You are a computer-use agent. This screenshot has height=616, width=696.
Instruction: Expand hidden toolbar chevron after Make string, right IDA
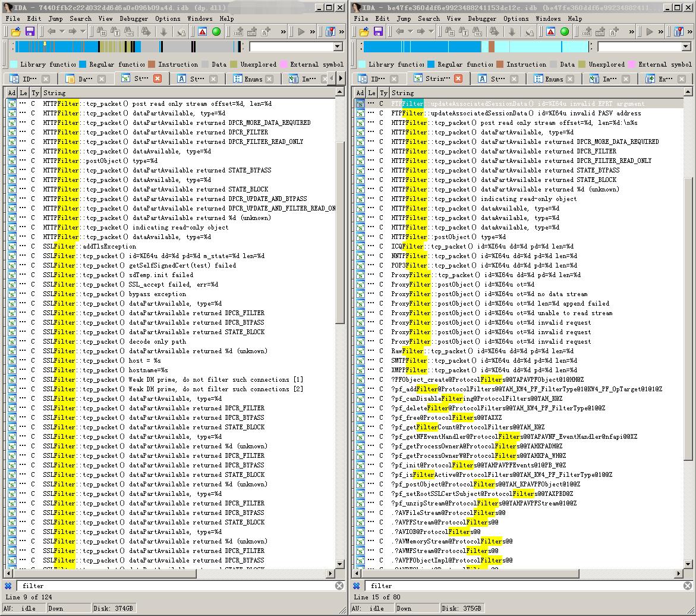click(632, 32)
